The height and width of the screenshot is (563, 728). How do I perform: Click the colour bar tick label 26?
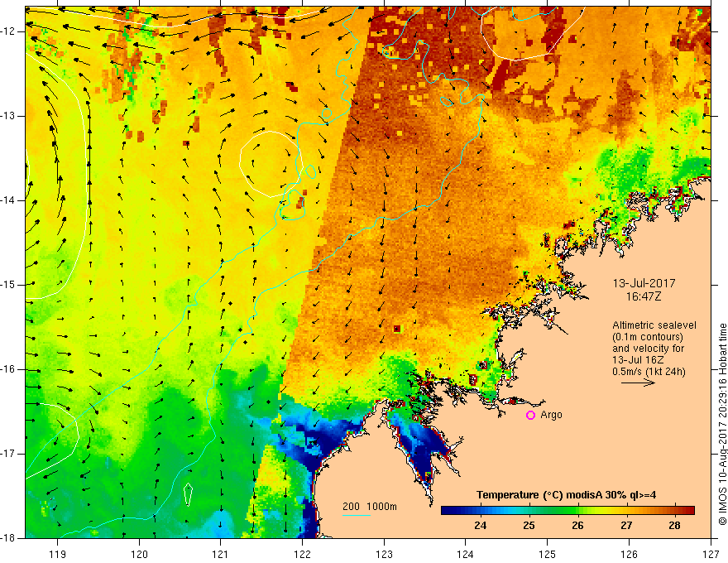tap(577, 526)
